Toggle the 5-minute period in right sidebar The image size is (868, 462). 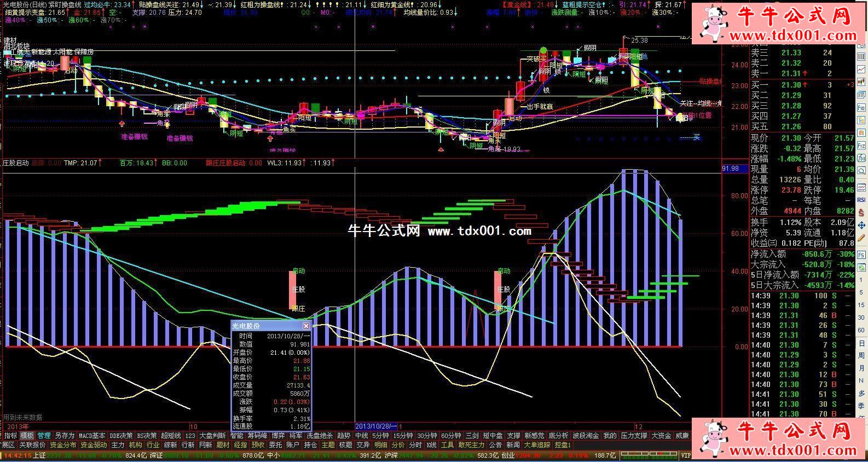(x=861, y=293)
